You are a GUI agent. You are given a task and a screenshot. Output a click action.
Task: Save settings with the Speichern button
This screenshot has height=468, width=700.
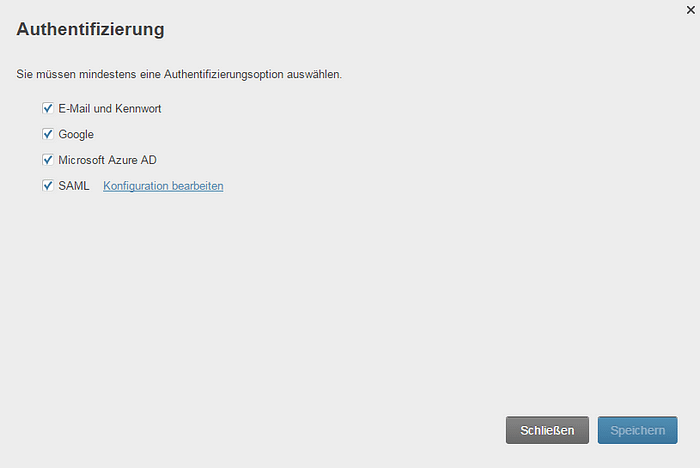pyautogui.click(x=638, y=430)
